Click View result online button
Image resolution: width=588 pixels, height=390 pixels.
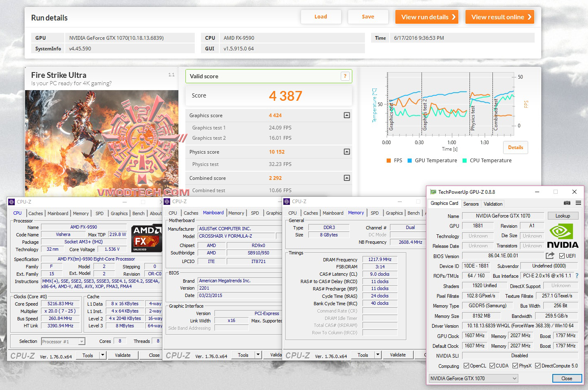pyautogui.click(x=500, y=17)
